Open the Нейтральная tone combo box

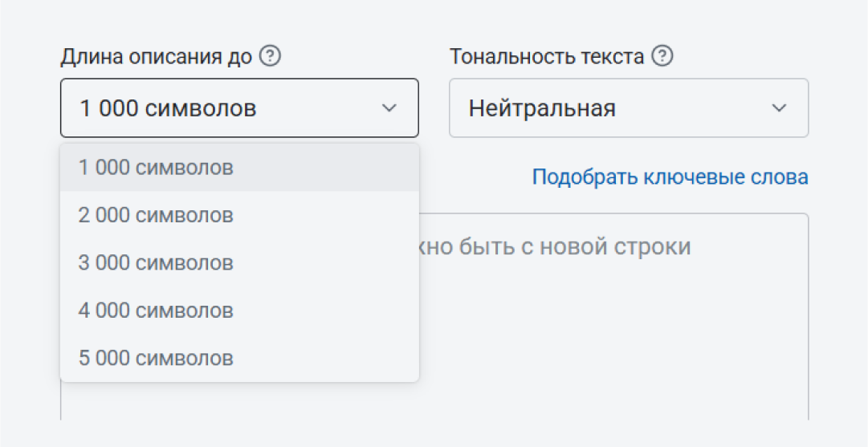629,108
